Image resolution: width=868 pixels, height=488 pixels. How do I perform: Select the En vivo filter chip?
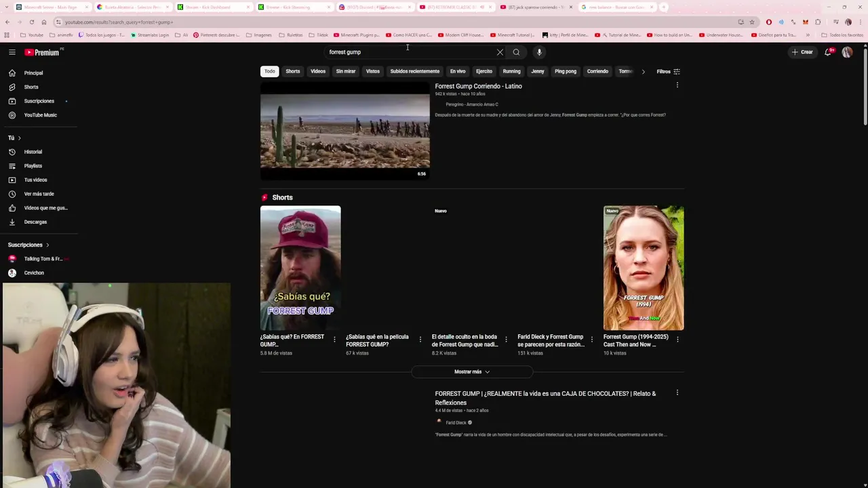point(458,71)
